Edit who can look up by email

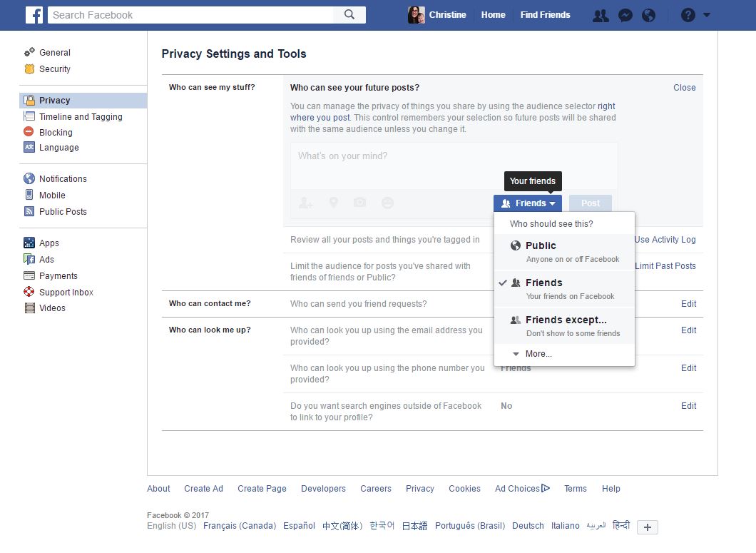pos(688,330)
